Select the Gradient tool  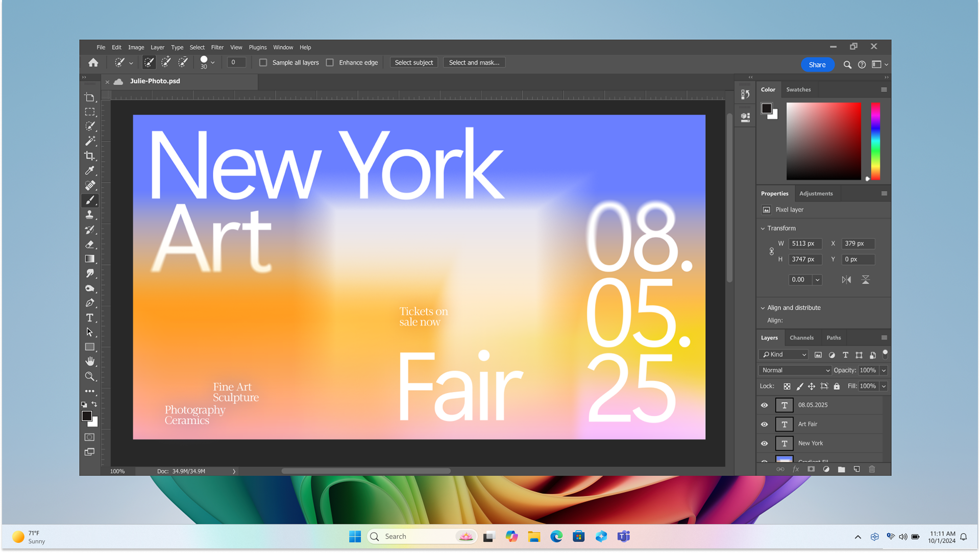90,259
